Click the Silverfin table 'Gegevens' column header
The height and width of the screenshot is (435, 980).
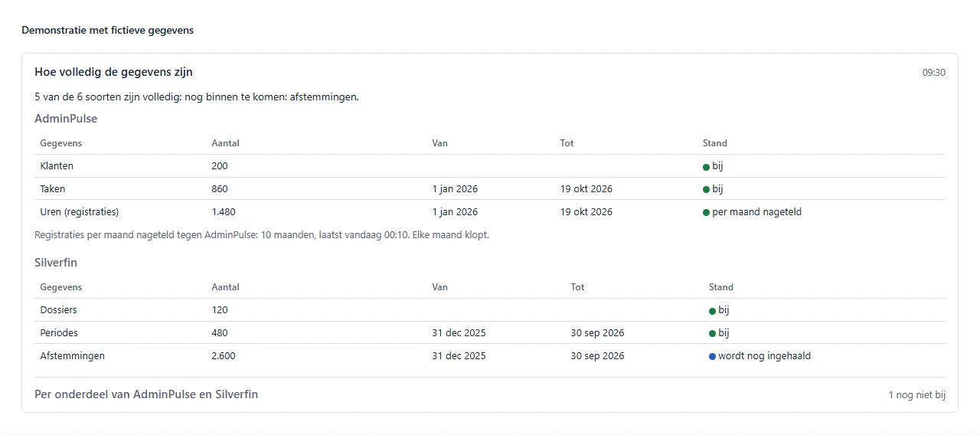pos(61,287)
